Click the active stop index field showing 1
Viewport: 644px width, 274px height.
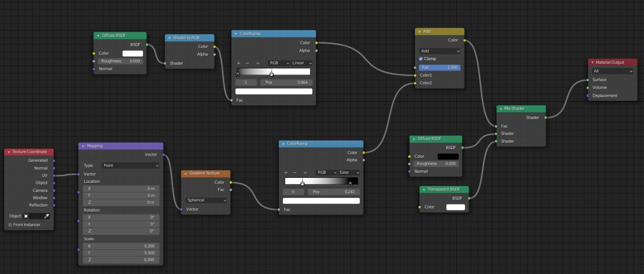(247, 82)
